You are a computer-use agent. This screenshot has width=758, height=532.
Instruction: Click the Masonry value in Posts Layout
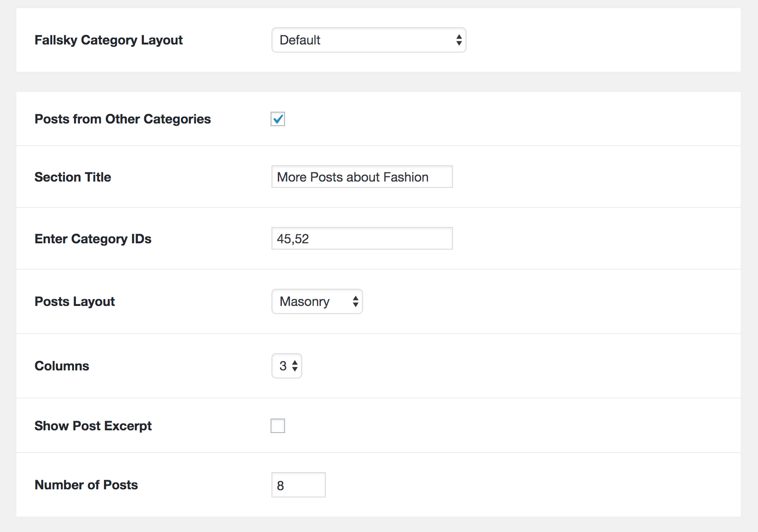click(304, 301)
